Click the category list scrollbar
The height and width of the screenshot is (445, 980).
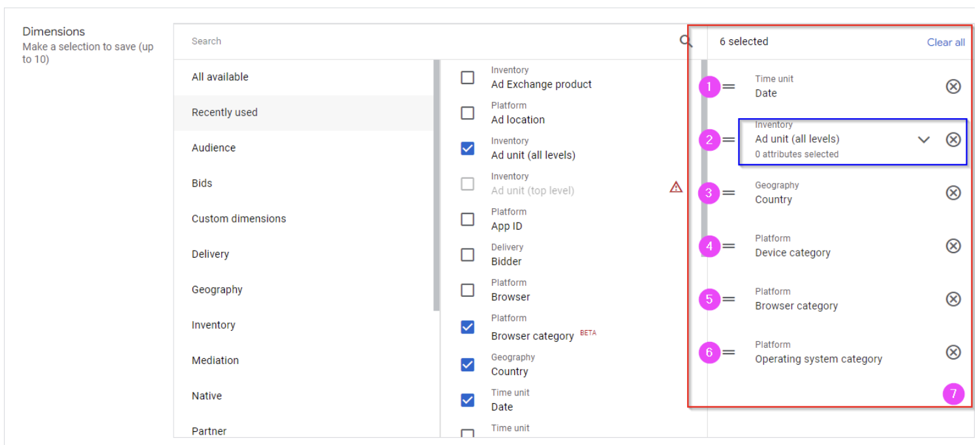click(x=436, y=185)
